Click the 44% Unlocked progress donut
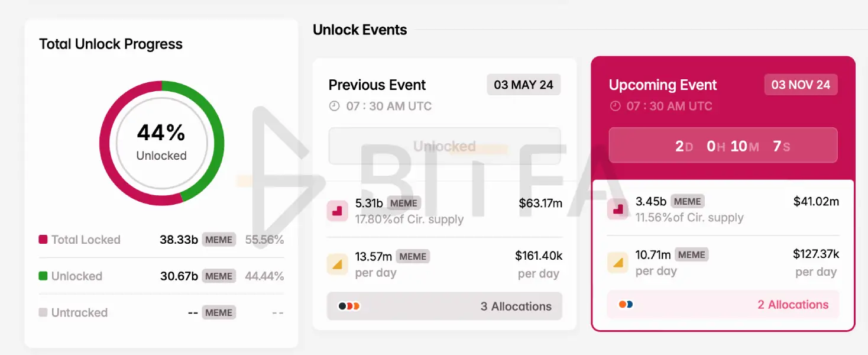This screenshot has height=355, width=868. (161, 143)
